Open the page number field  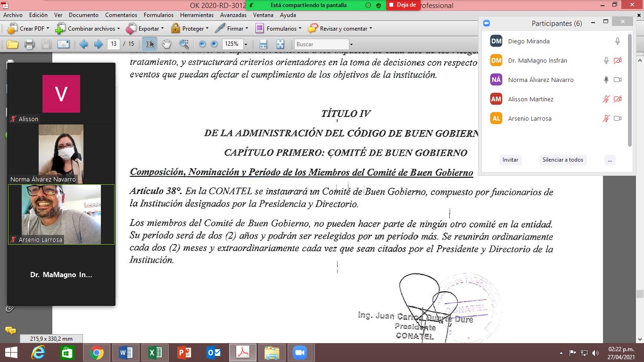[113, 44]
